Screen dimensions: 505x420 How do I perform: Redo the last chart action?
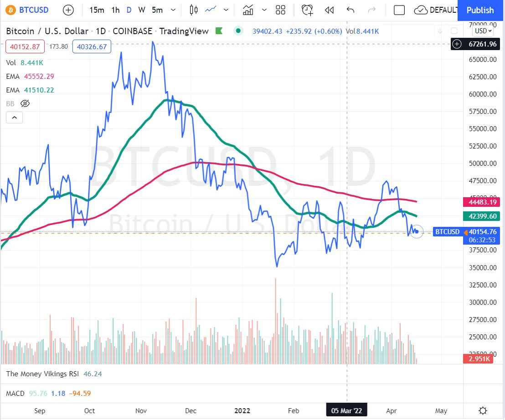click(x=371, y=10)
